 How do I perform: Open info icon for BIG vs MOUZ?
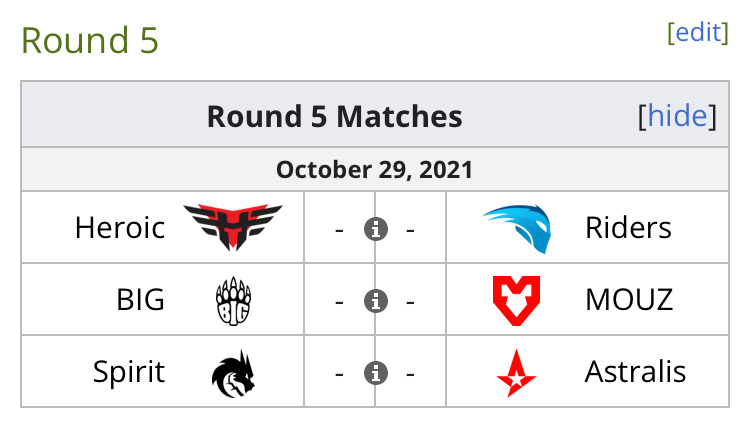375,301
